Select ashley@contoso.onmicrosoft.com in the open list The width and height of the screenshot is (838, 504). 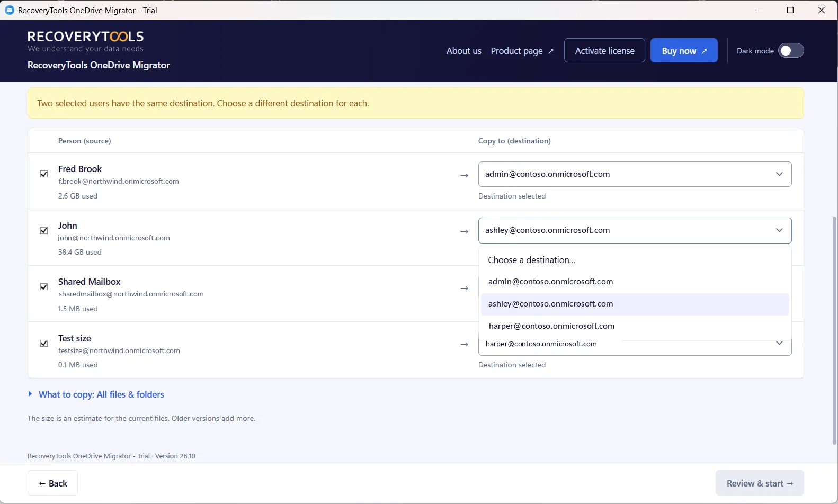pos(635,304)
